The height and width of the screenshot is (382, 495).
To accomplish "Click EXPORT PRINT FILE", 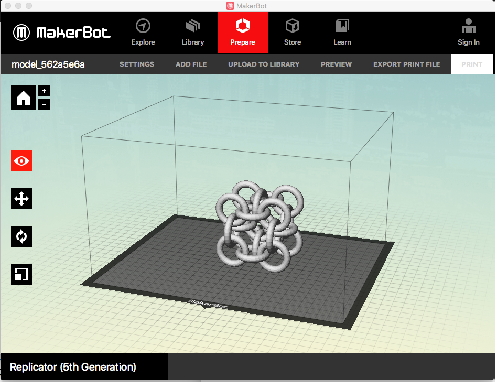I will click(407, 64).
